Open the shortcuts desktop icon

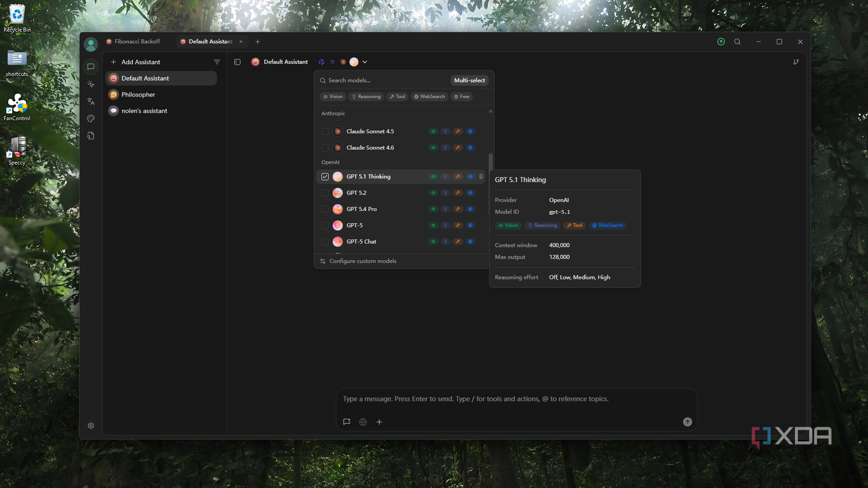click(x=17, y=63)
